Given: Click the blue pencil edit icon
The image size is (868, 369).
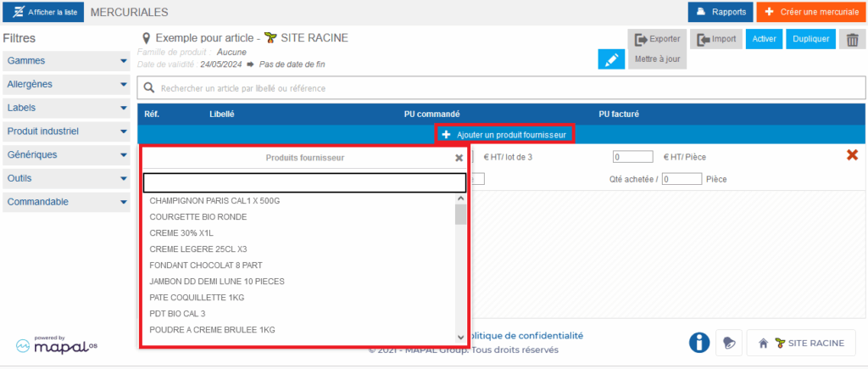Looking at the screenshot, I should click(610, 59).
